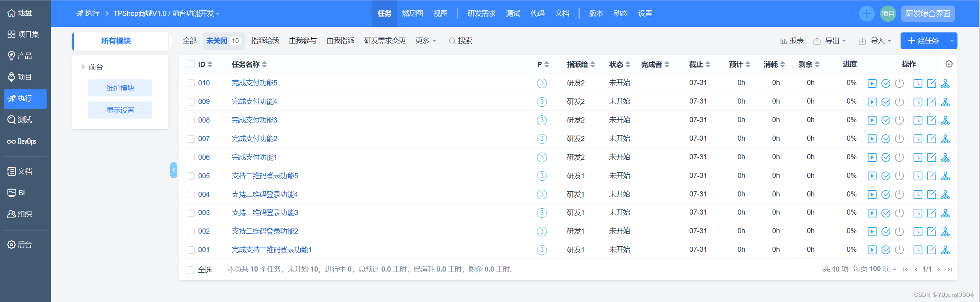The width and height of the screenshot is (980, 302).
Task: Open the 报表 report chart
Action: pos(792,41)
